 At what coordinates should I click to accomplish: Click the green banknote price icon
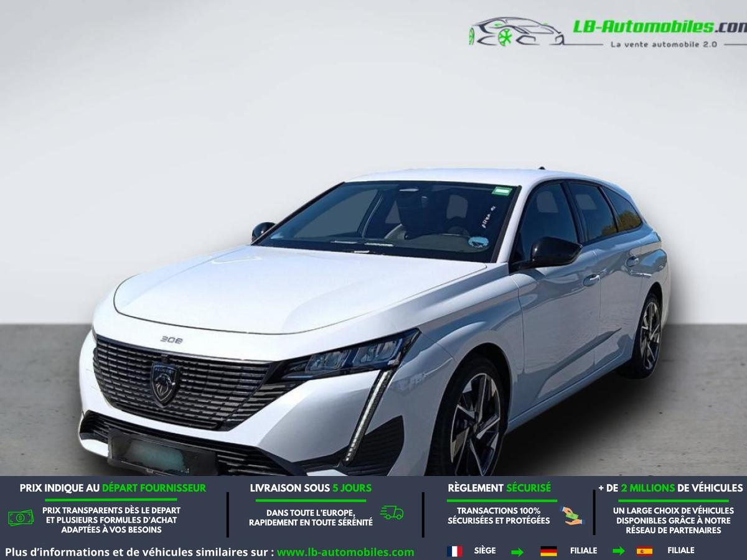click(x=21, y=517)
